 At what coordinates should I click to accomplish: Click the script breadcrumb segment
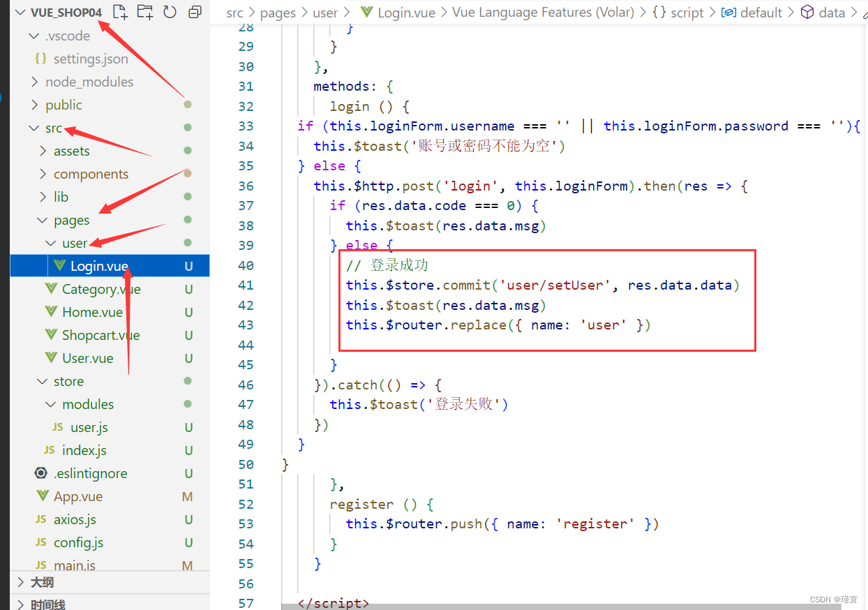click(x=687, y=13)
